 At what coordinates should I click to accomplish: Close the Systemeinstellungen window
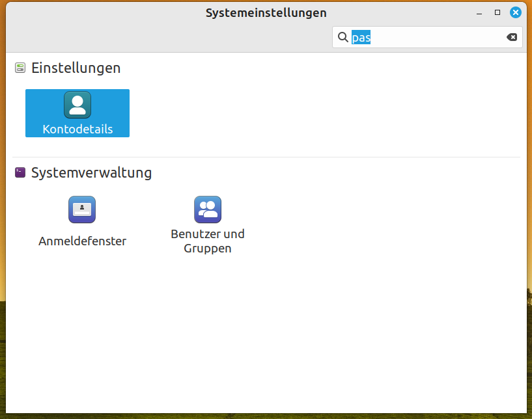(x=515, y=12)
